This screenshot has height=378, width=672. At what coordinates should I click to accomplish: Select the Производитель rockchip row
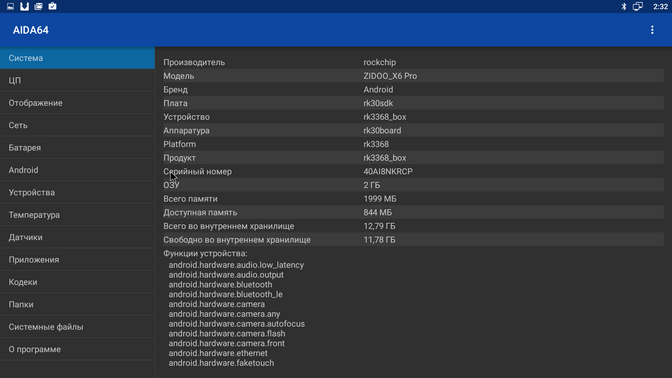[x=413, y=62]
